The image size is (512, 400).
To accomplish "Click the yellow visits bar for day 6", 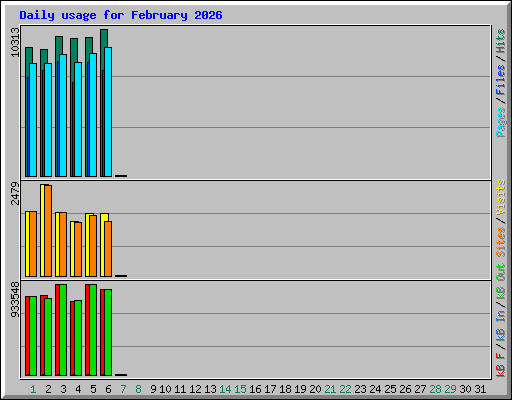I will point(102,245).
